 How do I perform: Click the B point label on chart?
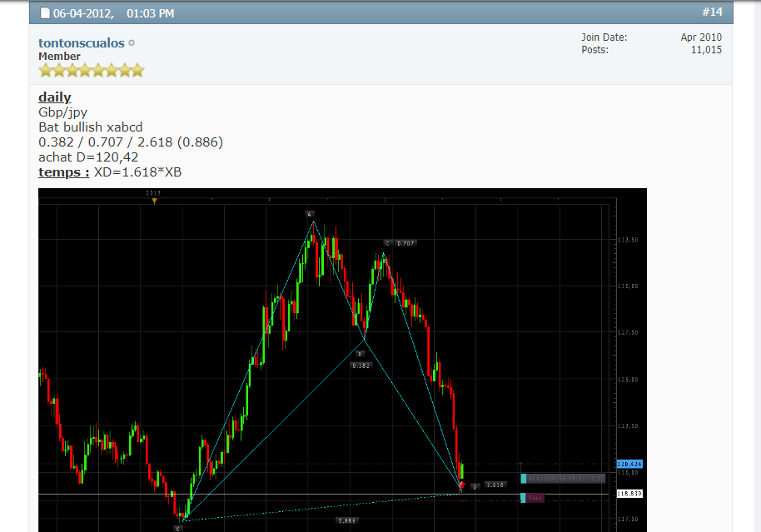point(361,354)
